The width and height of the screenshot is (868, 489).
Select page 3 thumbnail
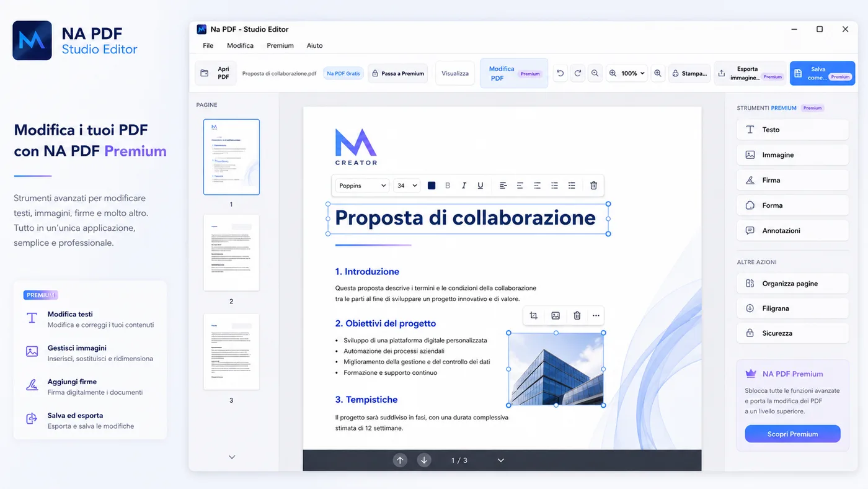point(231,352)
